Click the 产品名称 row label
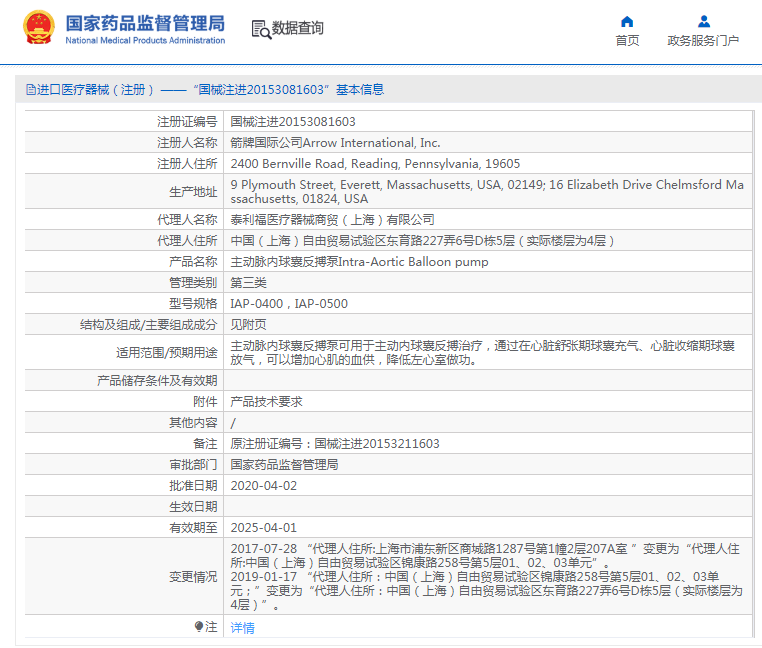The width and height of the screenshot is (762, 648). coord(193,262)
